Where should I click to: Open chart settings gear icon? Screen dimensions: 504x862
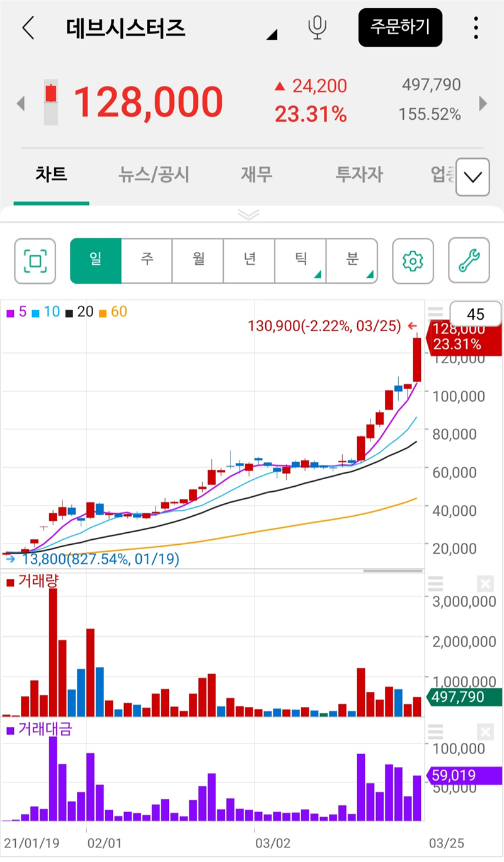(413, 260)
